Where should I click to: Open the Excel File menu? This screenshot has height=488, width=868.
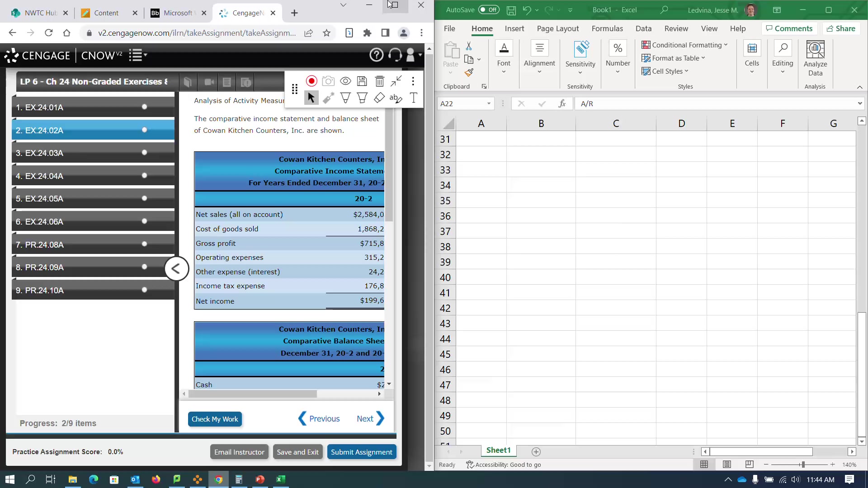[449, 28]
